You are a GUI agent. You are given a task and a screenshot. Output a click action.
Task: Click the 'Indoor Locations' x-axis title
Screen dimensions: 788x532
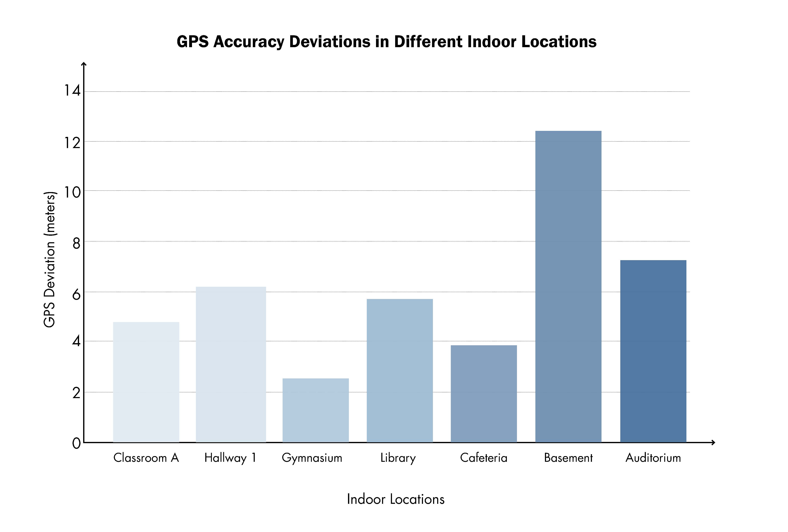point(396,499)
